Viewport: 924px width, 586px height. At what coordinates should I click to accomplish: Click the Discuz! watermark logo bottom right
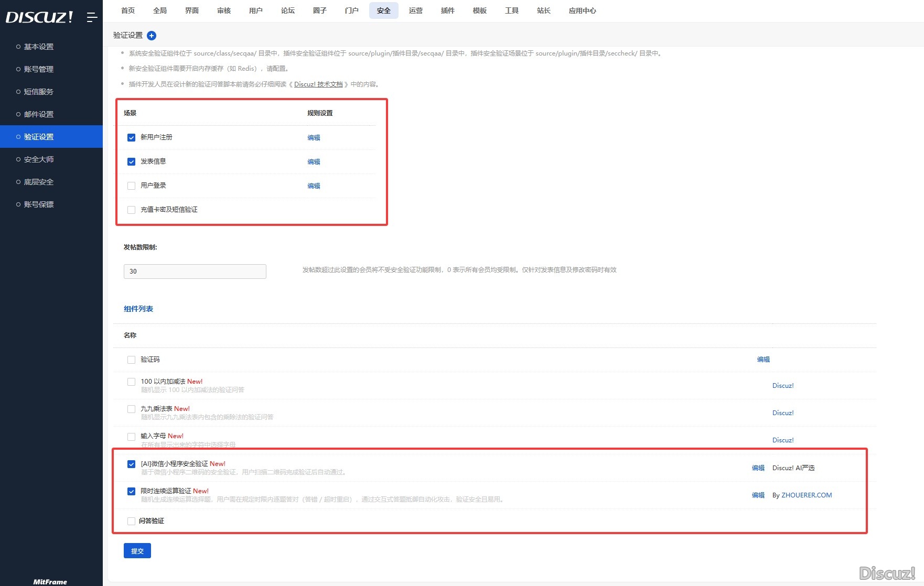(x=887, y=573)
